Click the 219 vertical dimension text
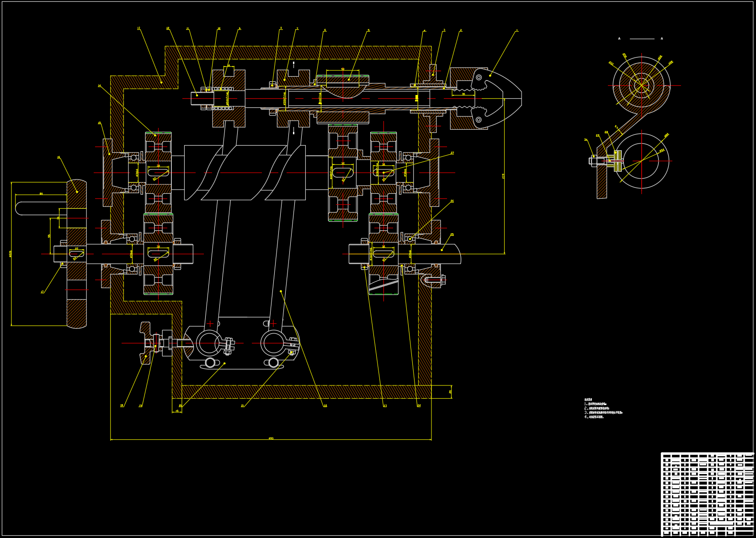This screenshot has width=756, height=538. pyautogui.click(x=504, y=176)
